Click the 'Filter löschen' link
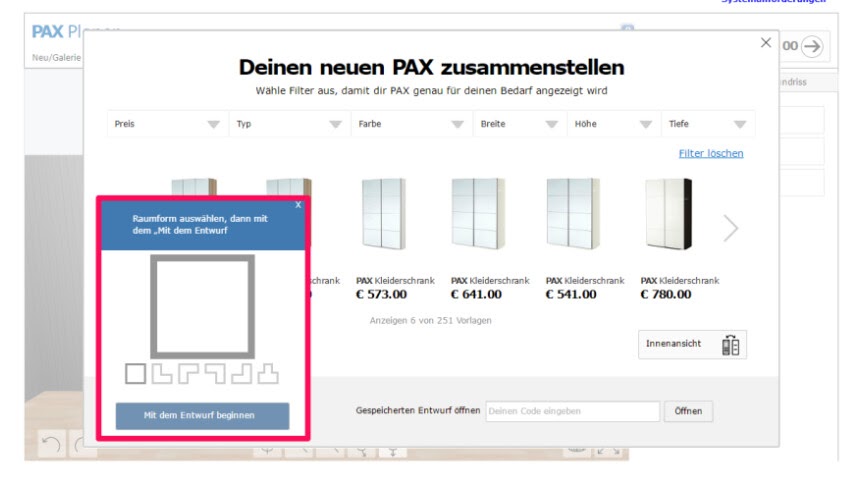Screen dimensions: 864x486 point(711,153)
